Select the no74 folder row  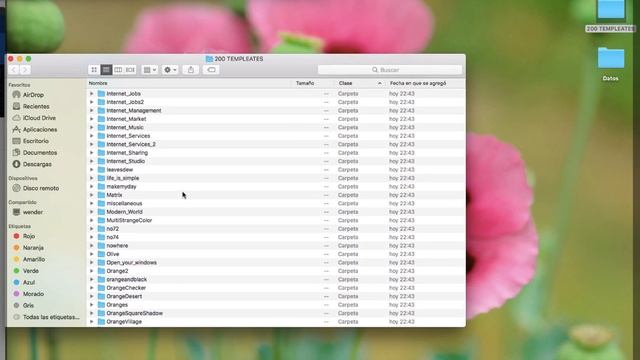click(x=276, y=237)
